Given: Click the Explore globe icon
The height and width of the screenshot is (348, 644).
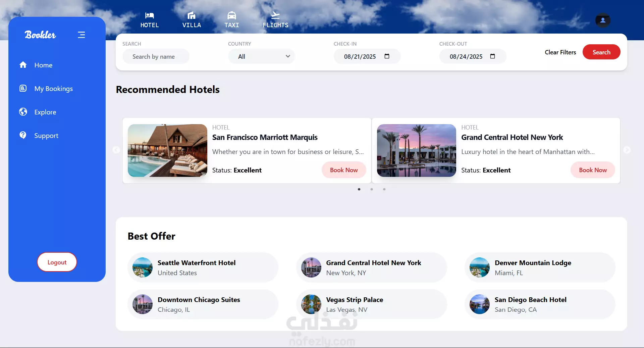Looking at the screenshot, I should tap(23, 112).
